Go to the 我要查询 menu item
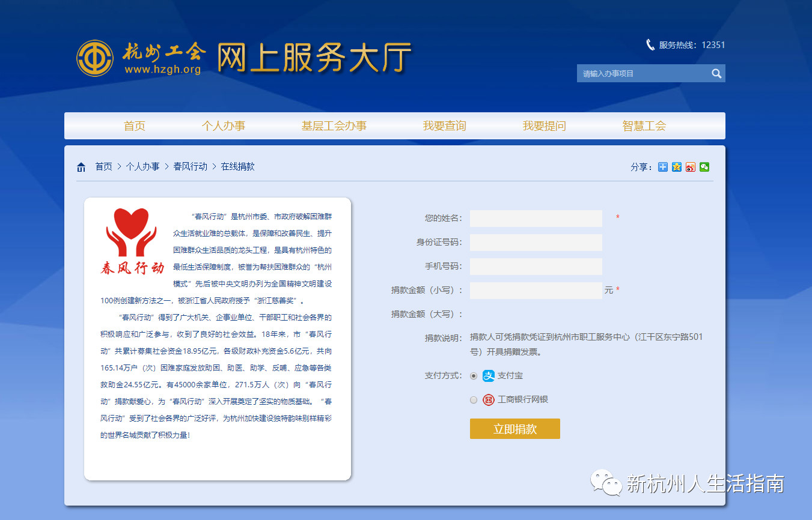 point(444,126)
